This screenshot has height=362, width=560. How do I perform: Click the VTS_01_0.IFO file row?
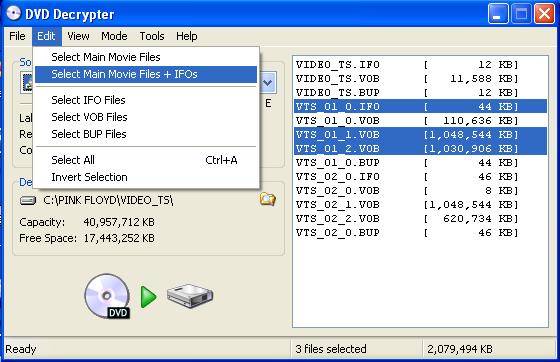420,106
